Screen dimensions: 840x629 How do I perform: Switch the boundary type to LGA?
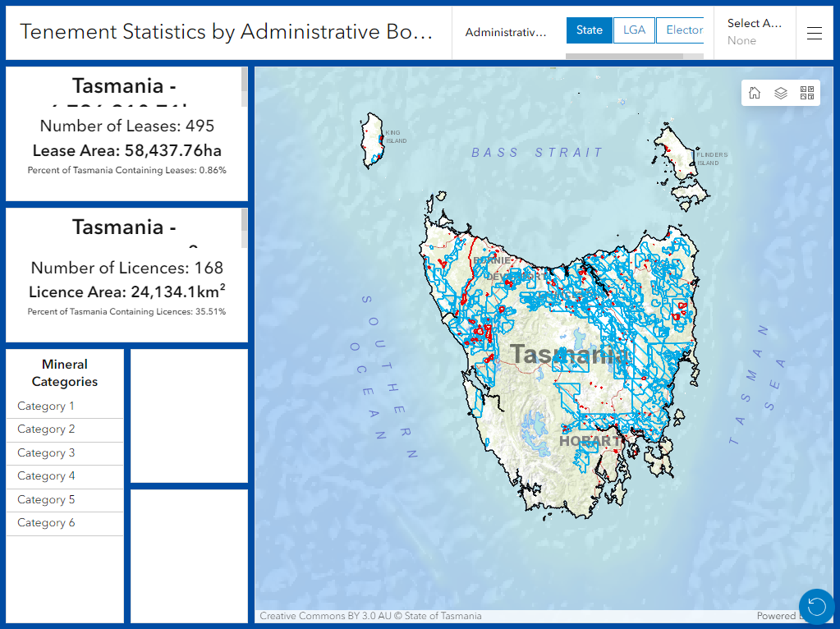(x=634, y=30)
